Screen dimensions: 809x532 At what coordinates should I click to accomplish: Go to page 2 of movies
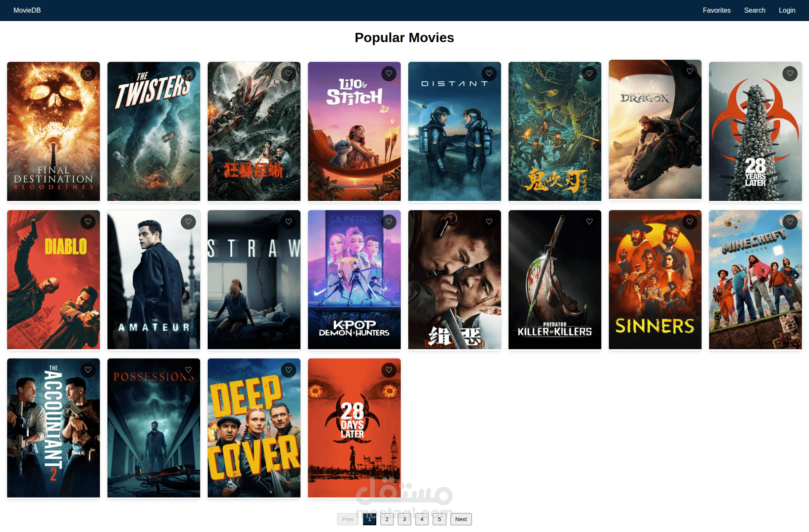(387, 519)
